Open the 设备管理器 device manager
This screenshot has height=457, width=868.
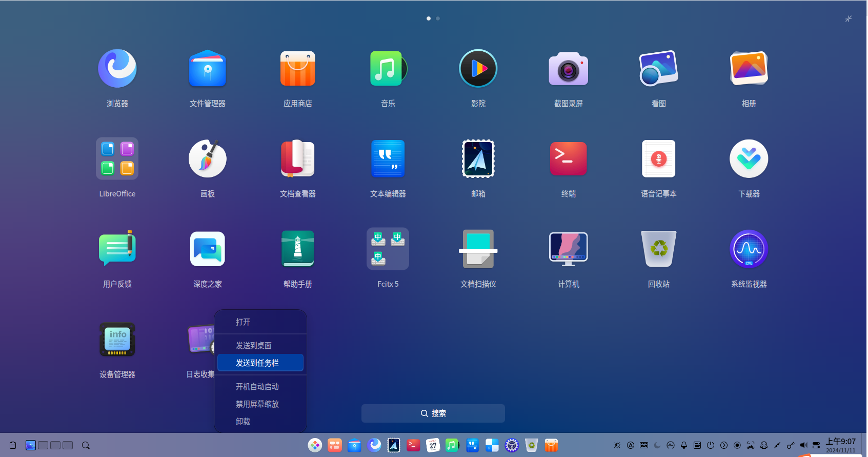tap(117, 340)
